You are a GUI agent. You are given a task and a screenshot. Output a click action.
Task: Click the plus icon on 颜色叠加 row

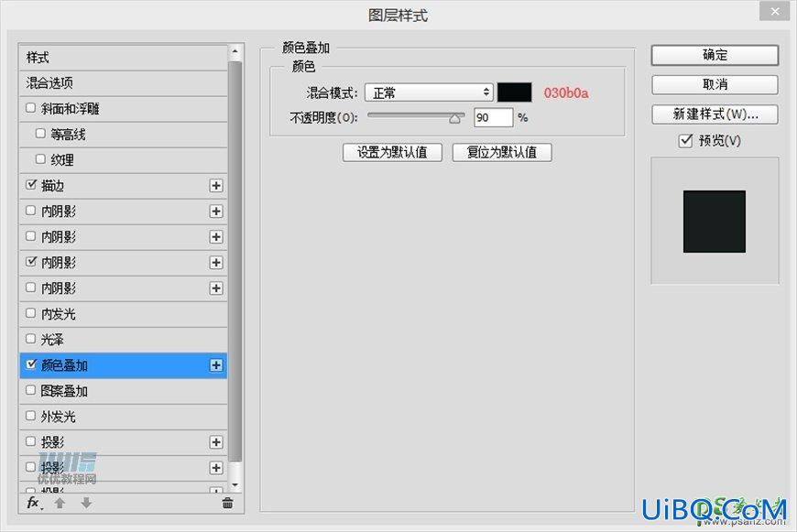point(216,364)
